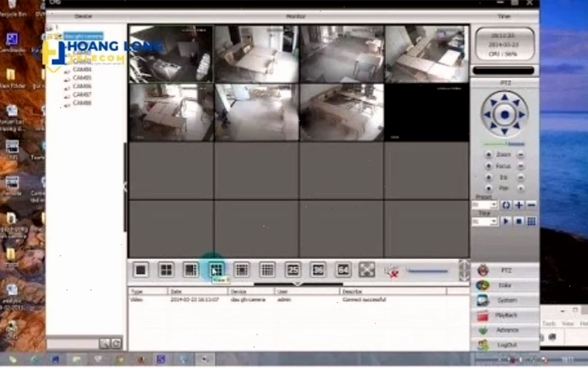Tilt camera up with the PTZ up arrow
Viewport: 588px width, 368px height.
[504, 98]
